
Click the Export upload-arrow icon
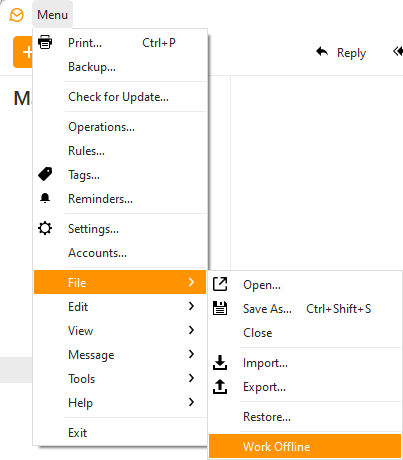(x=220, y=387)
